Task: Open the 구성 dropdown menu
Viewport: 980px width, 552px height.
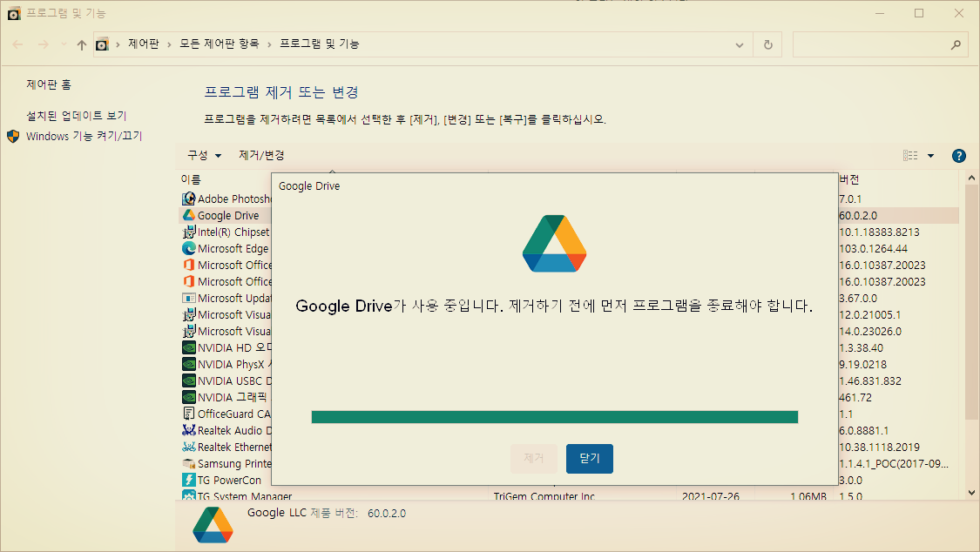Action: 205,156
